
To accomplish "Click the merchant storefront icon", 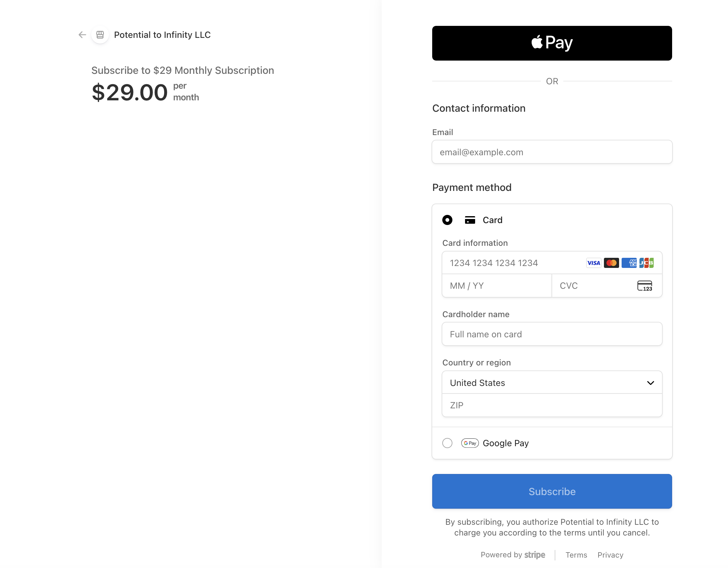I will click(x=100, y=35).
